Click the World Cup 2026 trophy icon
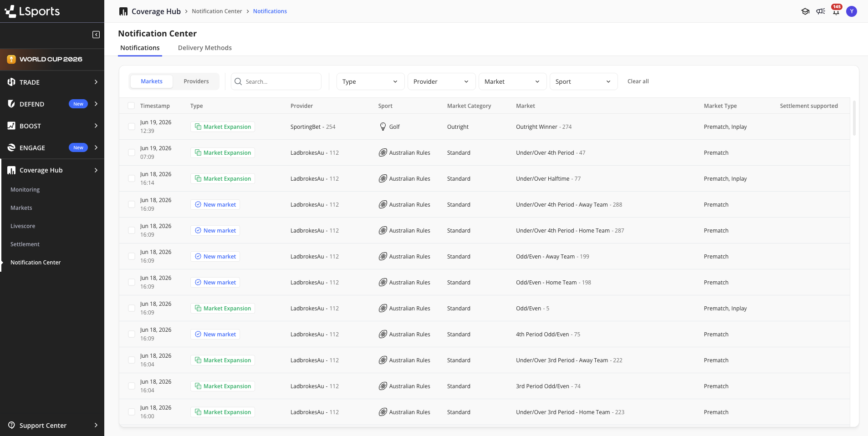The width and height of the screenshot is (868, 436). 11,59
